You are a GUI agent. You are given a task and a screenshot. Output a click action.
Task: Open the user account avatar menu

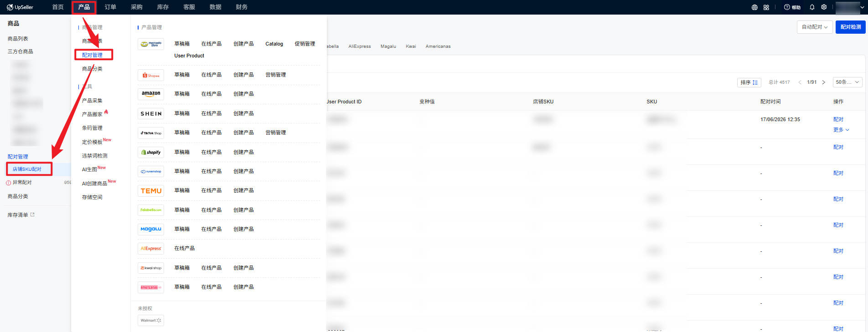coord(850,8)
